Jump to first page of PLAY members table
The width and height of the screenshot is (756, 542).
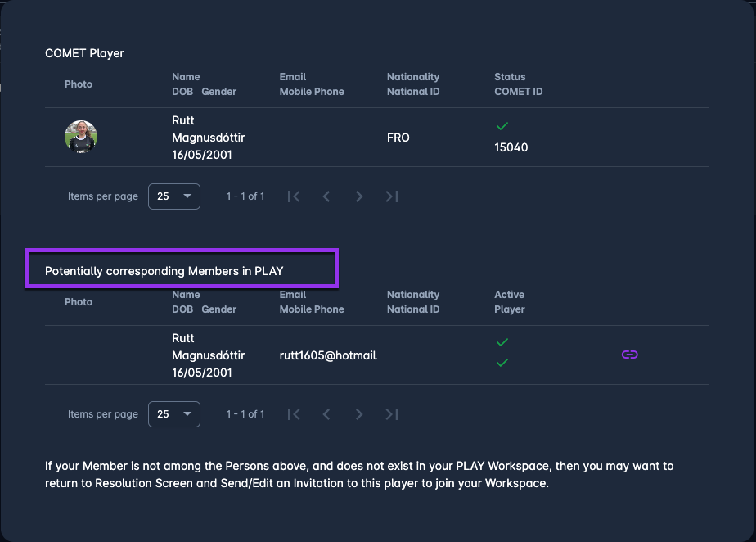(294, 414)
